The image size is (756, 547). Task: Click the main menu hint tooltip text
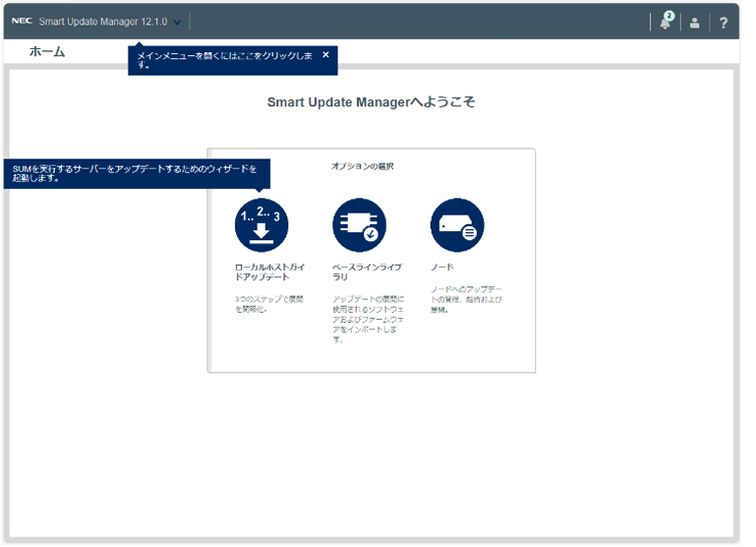[x=224, y=60]
